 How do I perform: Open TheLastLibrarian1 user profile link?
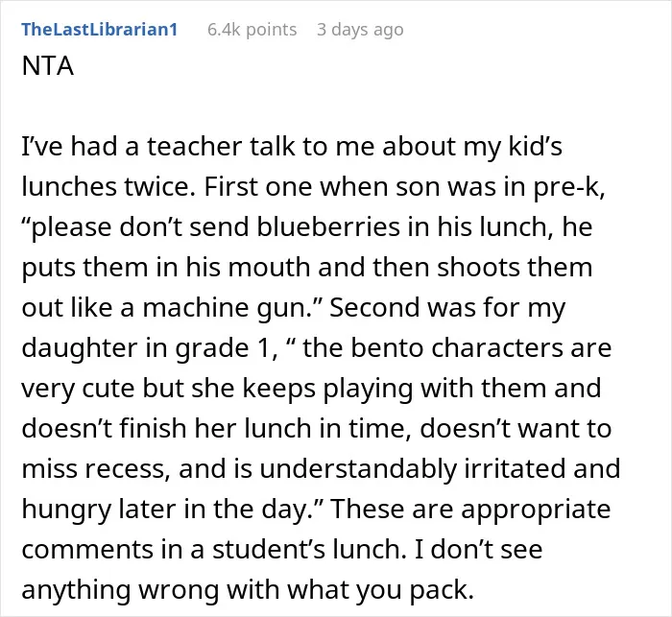(x=100, y=30)
